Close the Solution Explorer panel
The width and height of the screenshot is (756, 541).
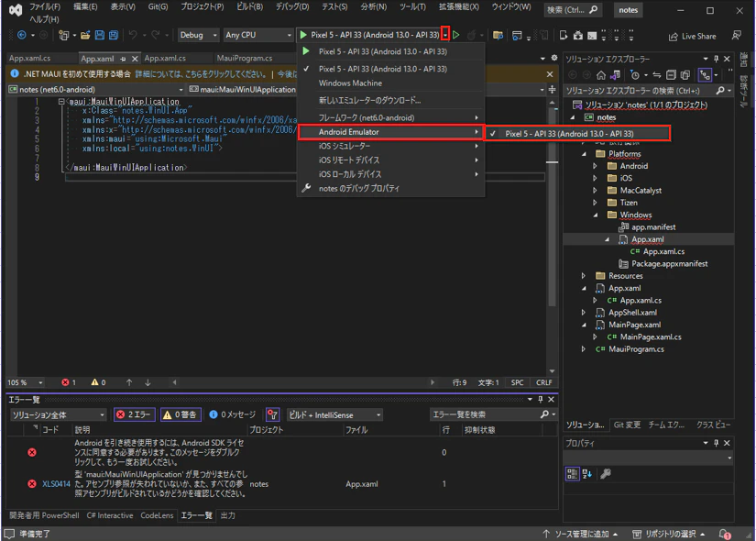727,59
